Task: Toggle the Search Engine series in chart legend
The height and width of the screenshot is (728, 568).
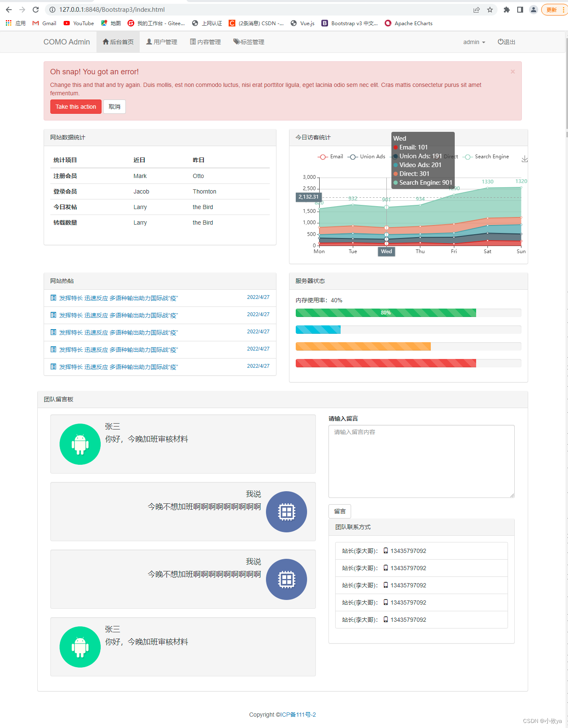Action: [x=486, y=157]
